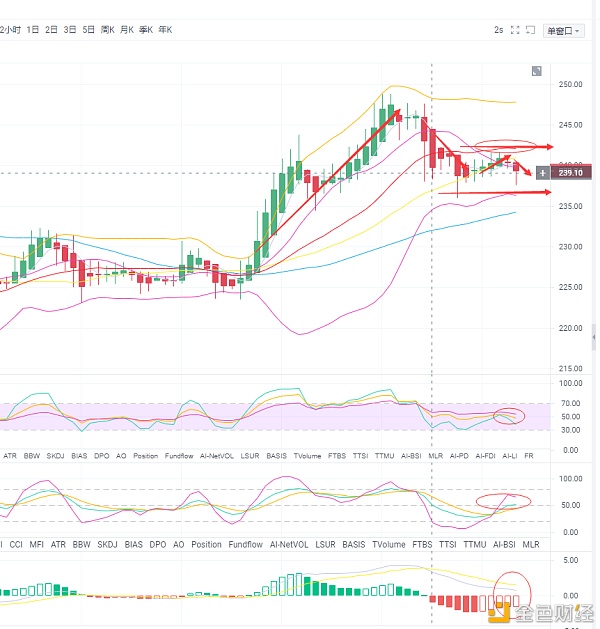Viewport: 600px width, 629px height.
Task: Select BBW in lower indicator row
Action: pyautogui.click(x=81, y=545)
